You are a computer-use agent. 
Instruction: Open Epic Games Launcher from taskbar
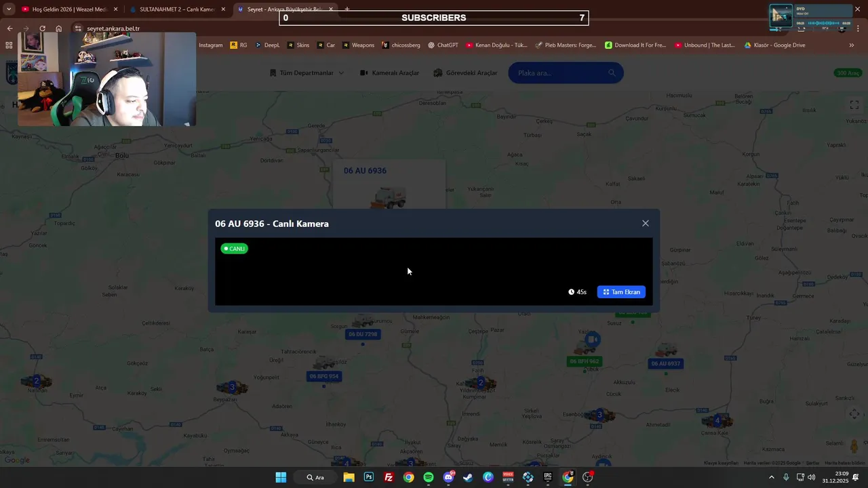(548, 477)
